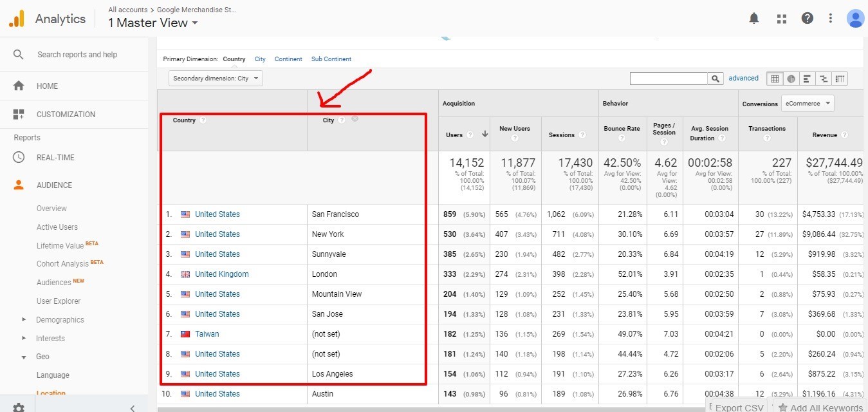Sort the table by Users column
Viewport: 868px width, 412px height.
(x=454, y=135)
